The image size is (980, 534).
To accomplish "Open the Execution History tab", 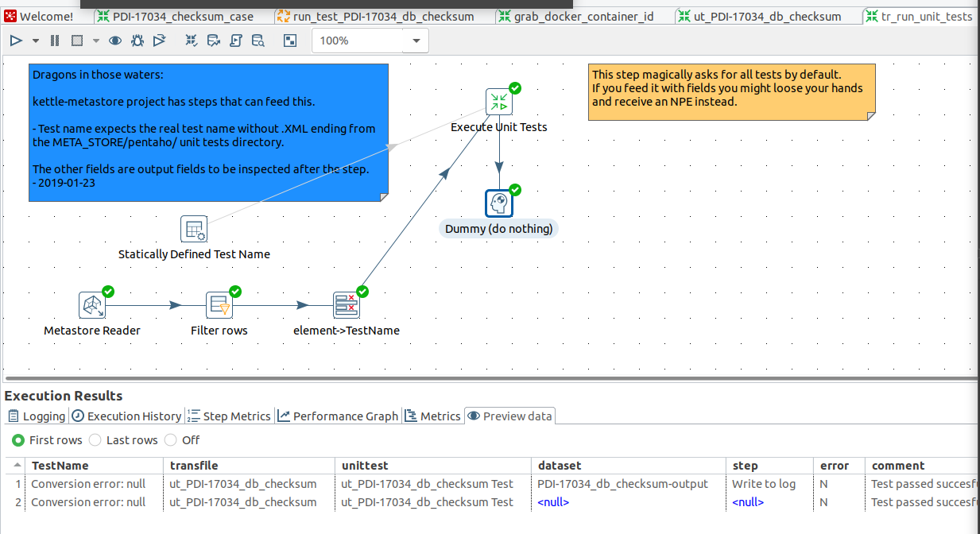I will (x=126, y=416).
